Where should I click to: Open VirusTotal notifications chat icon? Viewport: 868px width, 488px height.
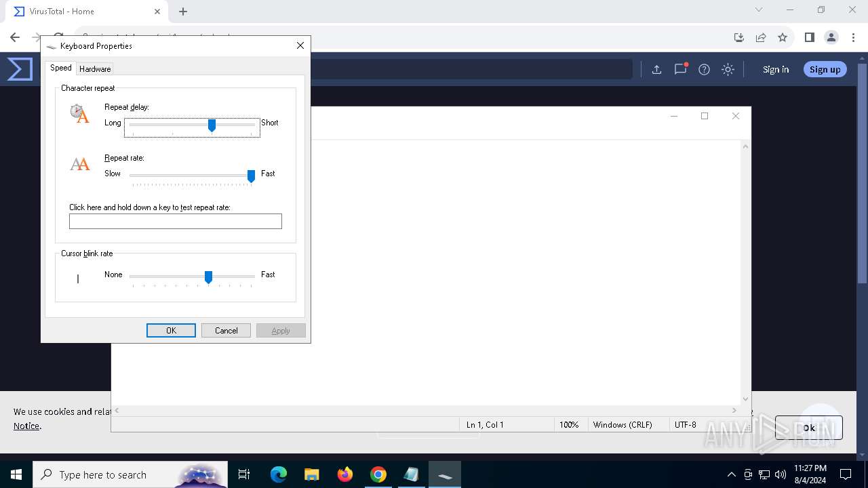pyautogui.click(x=680, y=69)
